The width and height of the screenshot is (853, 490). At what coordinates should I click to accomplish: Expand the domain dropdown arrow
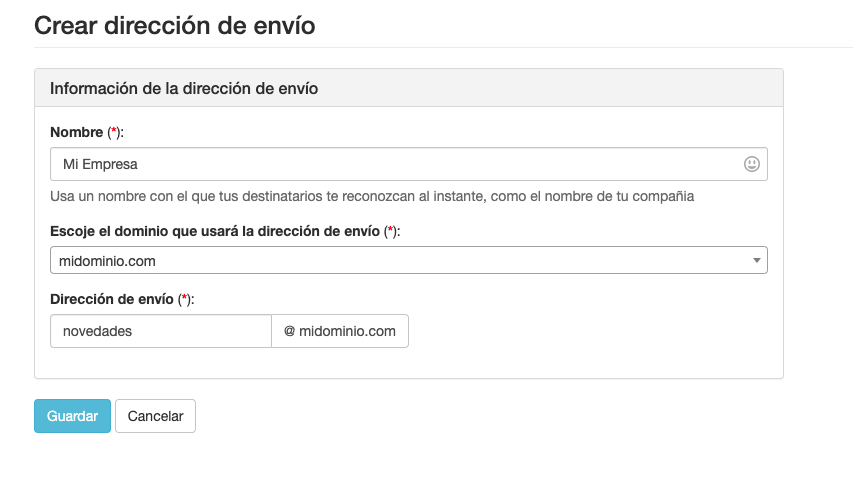point(756,261)
